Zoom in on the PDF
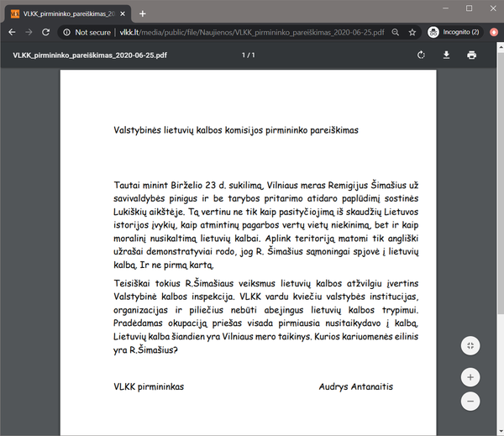This screenshot has height=436, width=504. point(471,377)
